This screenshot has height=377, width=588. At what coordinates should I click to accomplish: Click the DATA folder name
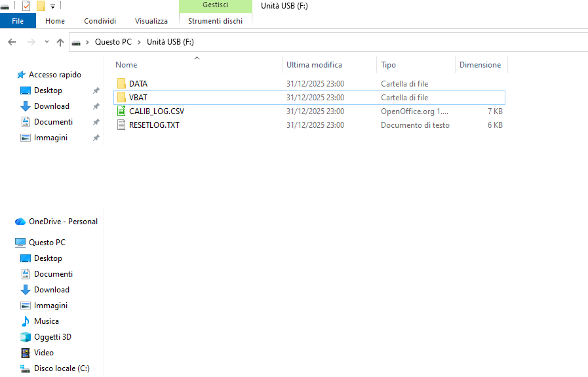138,84
